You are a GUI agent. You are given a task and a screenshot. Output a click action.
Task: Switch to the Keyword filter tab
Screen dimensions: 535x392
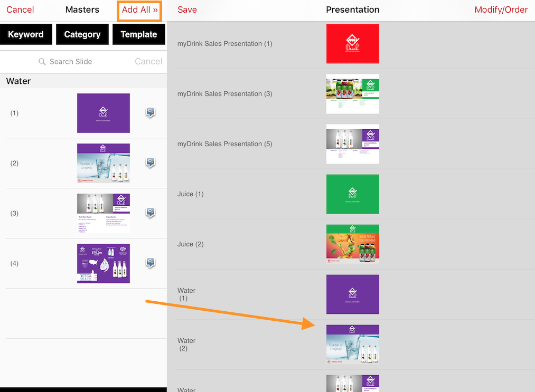(26, 35)
